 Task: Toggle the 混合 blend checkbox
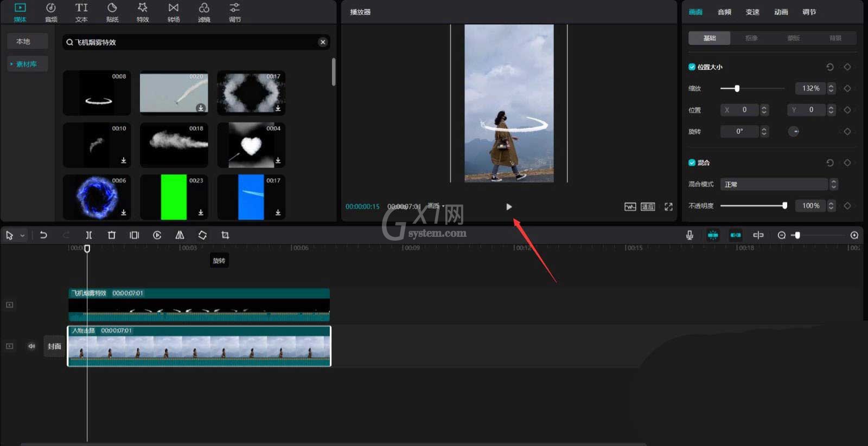tap(692, 163)
